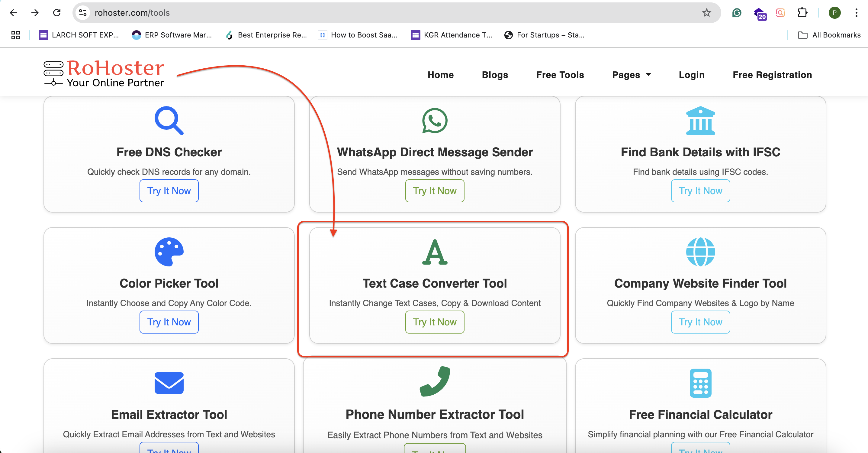
Task: Click the bank building icon
Action: [700, 120]
